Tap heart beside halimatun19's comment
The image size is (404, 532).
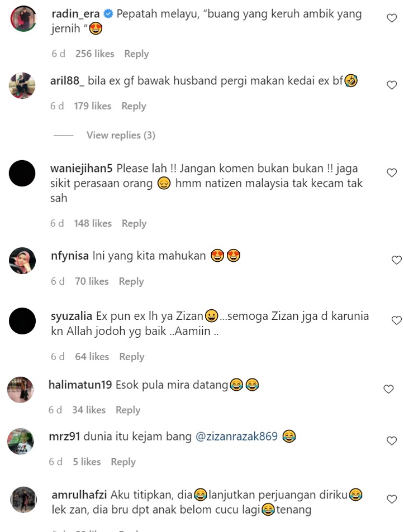pyautogui.click(x=388, y=389)
